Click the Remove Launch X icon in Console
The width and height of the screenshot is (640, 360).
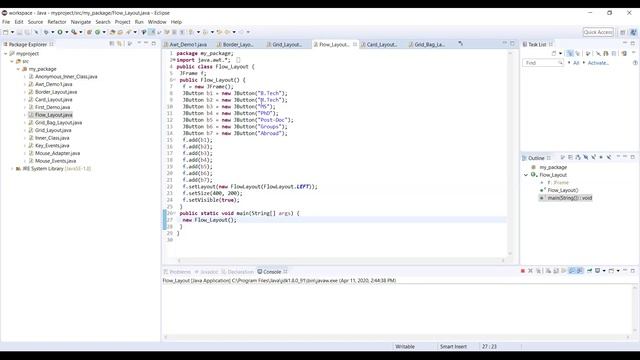(530, 271)
